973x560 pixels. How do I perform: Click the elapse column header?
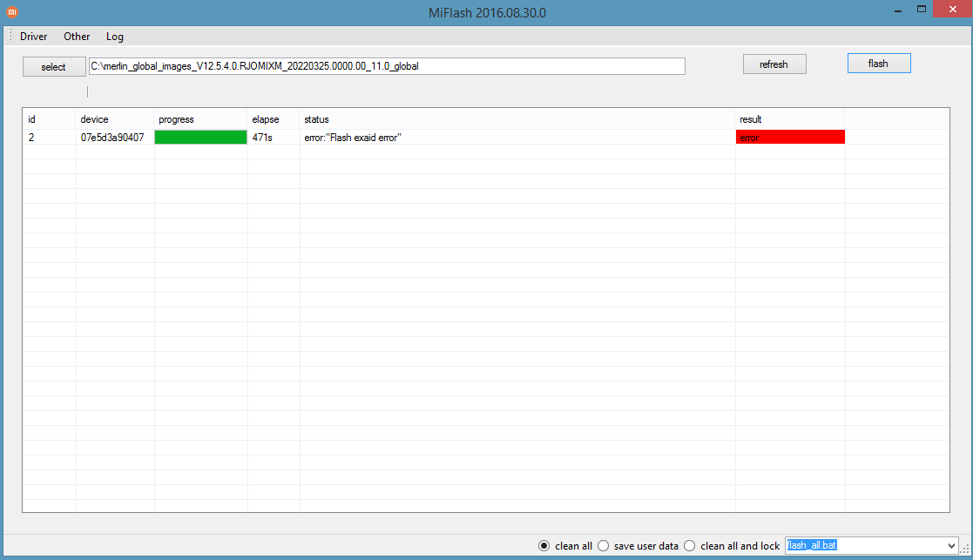(274, 119)
